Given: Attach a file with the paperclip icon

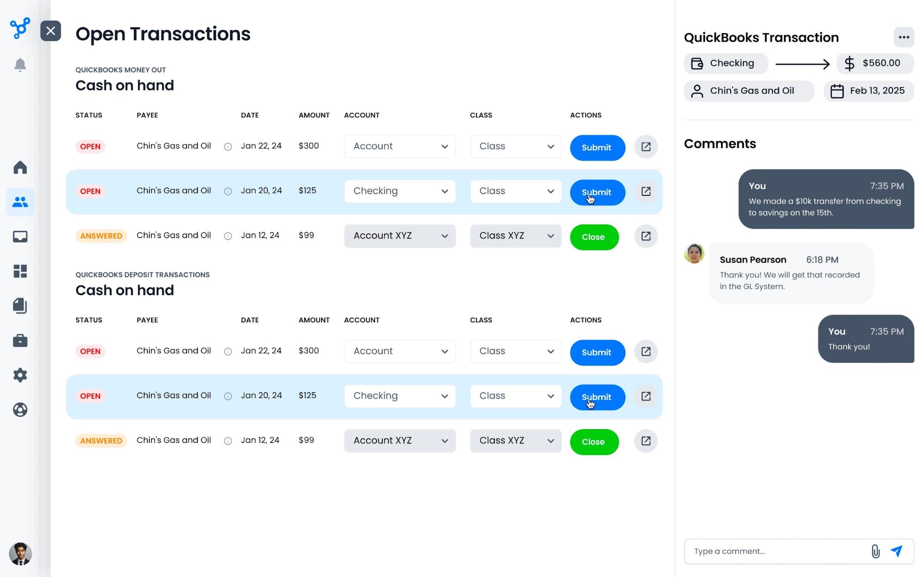Looking at the screenshot, I should [875, 551].
